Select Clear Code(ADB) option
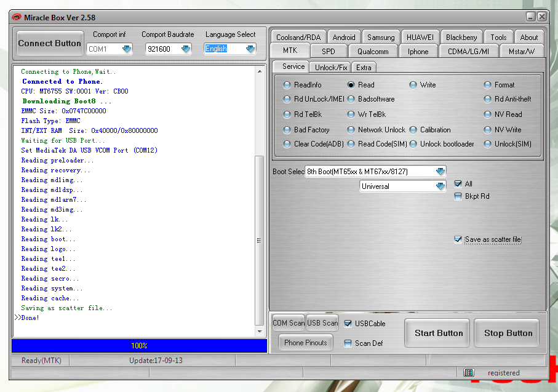This screenshot has height=392, width=558. pyautogui.click(x=314, y=144)
